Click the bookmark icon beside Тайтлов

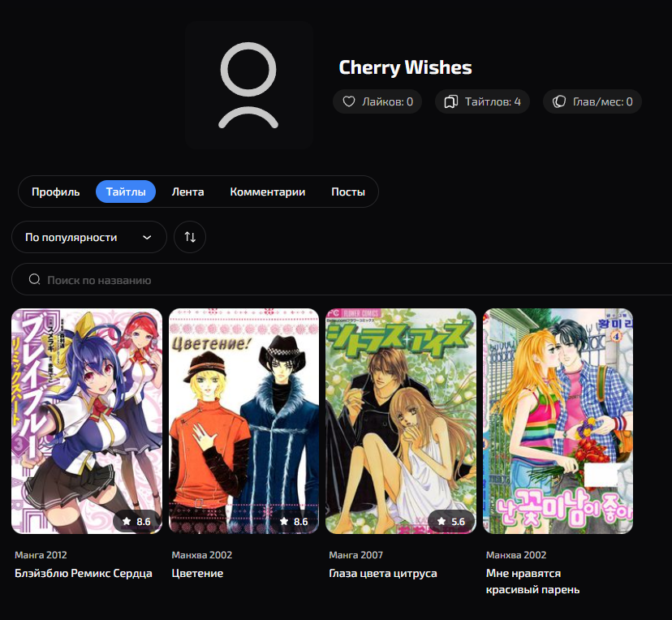coord(451,101)
